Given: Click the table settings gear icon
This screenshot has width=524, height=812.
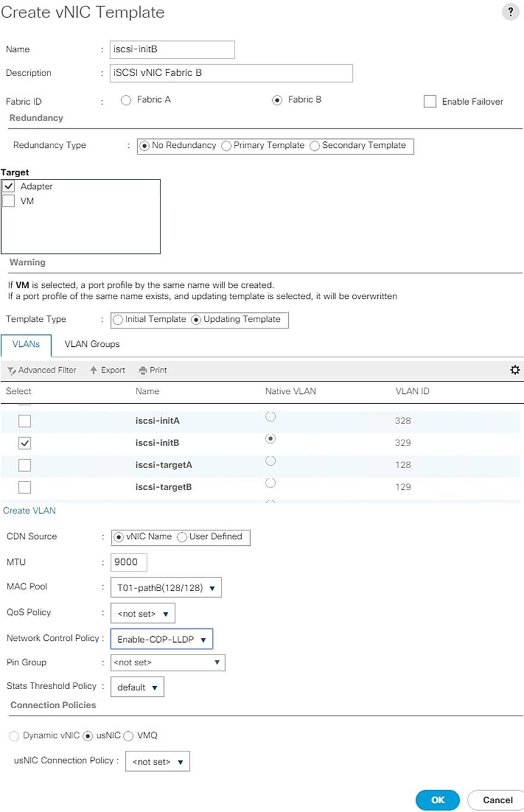Looking at the screenshot, I should coord(515,370).
